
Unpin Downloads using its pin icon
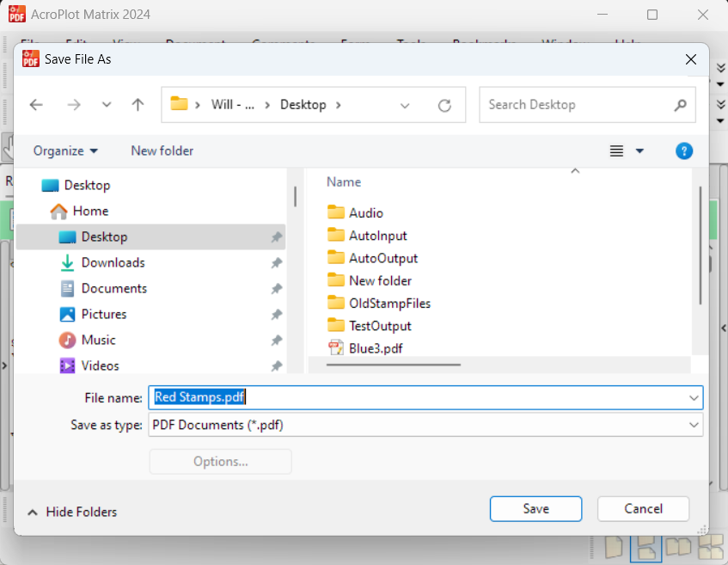[x=276, y=263]
